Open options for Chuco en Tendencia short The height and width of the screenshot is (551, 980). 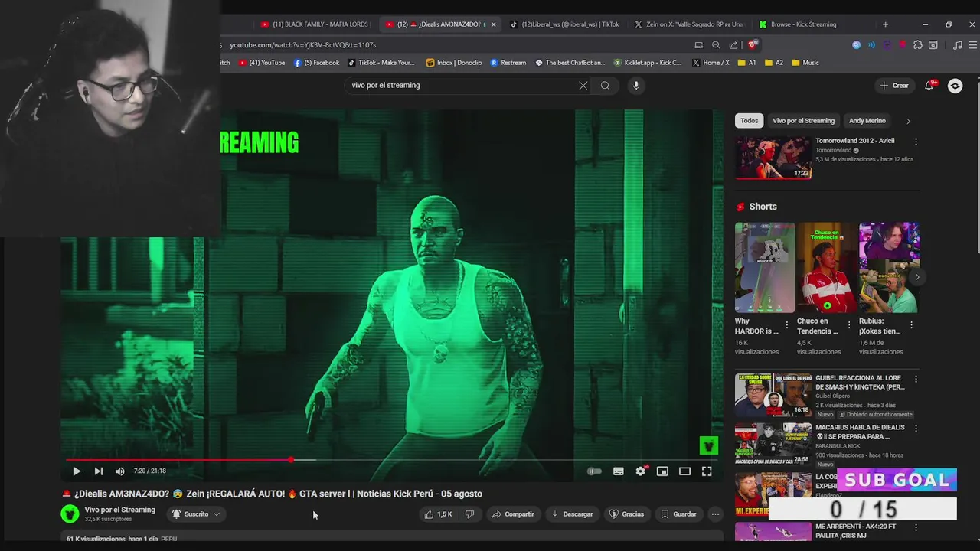coord(848,325)
